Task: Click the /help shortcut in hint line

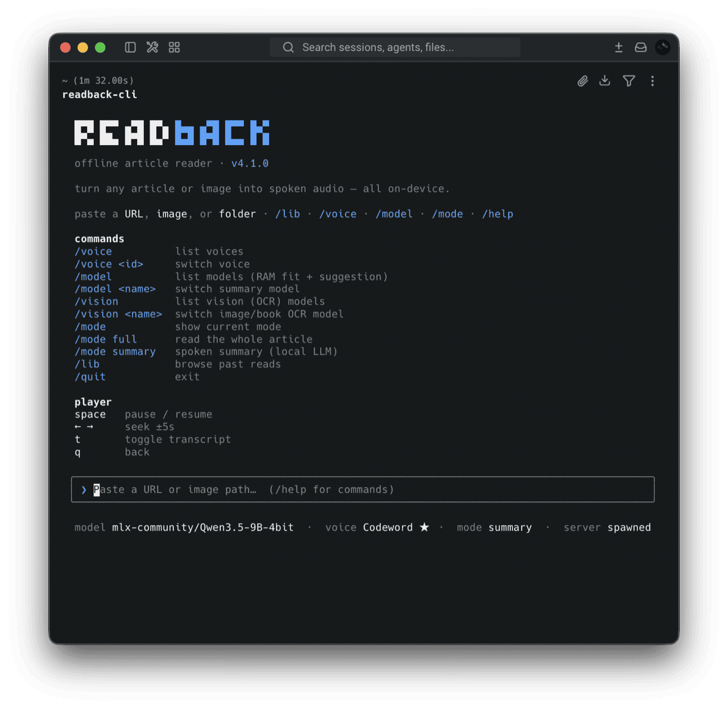Action: coord(498,214)
